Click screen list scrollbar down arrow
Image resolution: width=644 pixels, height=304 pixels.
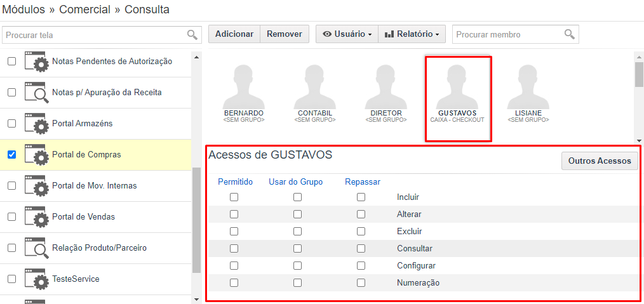(x=196, y=300)
